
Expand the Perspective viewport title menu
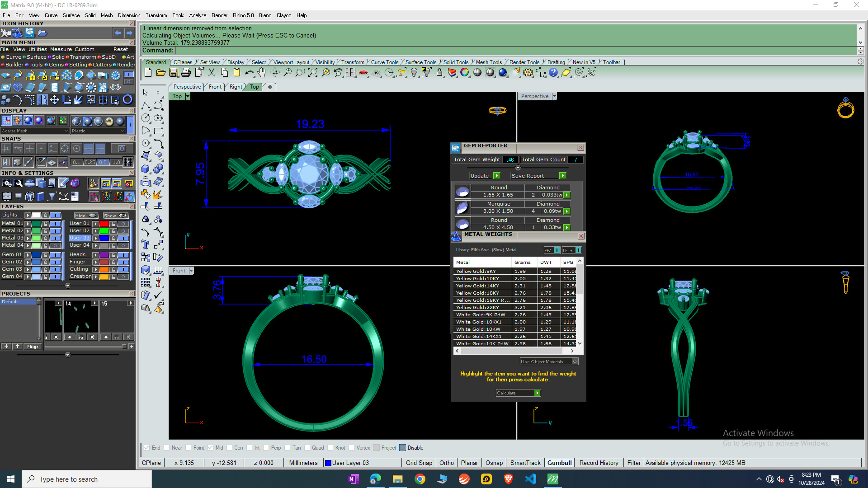pyautogui.click(x=554, y=96)
